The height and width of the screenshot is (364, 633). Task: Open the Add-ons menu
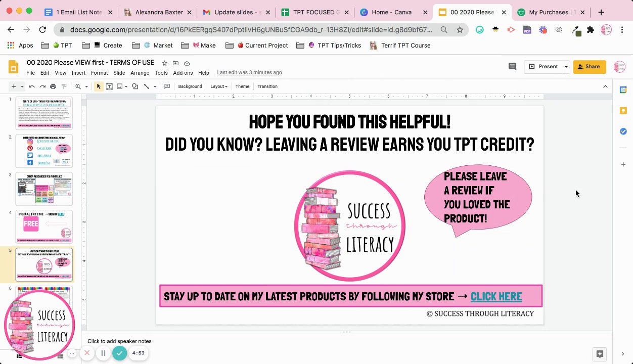pyautogui.click(x=183, y=73)
